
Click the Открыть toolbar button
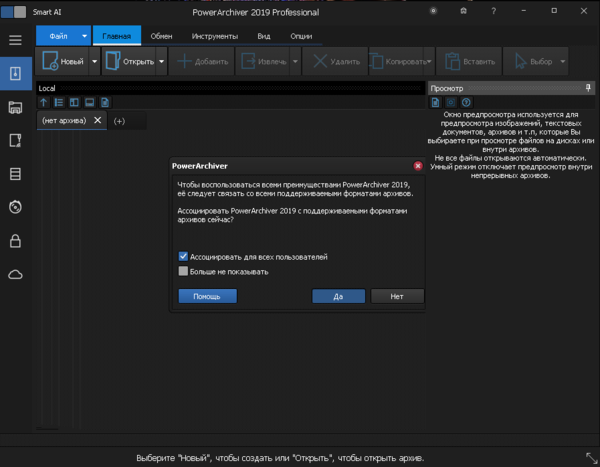coord(129,61)
